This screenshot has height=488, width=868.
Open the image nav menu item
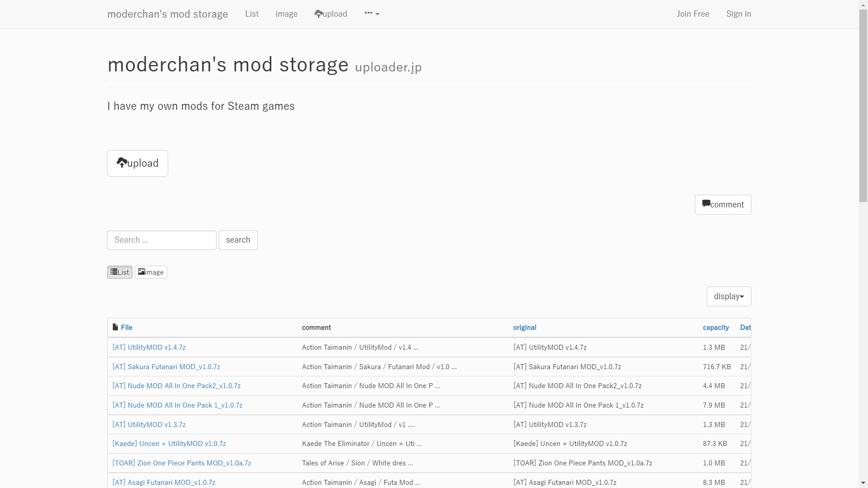[x=287, y=14]
